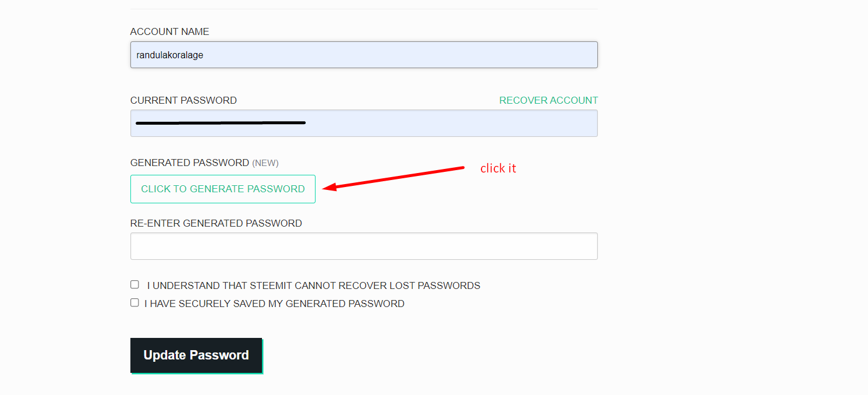Viewport: 868px width, 395px height.
Task: Click the CURRENT PASSWORD label
Action: (x=183, y=100)
